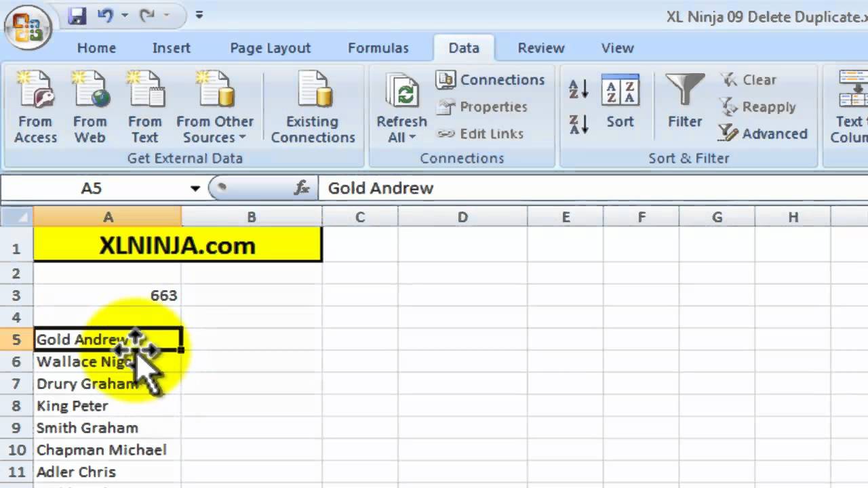
Task: Open Existing Connections
Action: tap(313, 108)
